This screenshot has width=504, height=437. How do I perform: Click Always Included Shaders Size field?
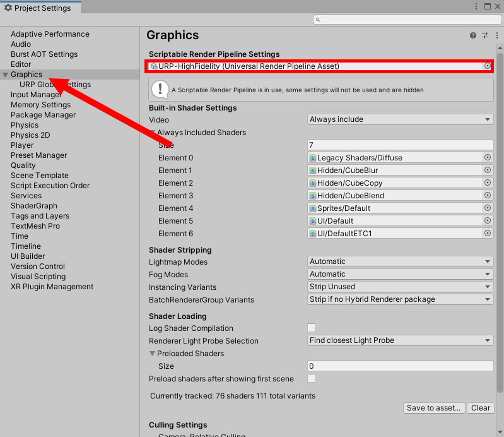400,145
